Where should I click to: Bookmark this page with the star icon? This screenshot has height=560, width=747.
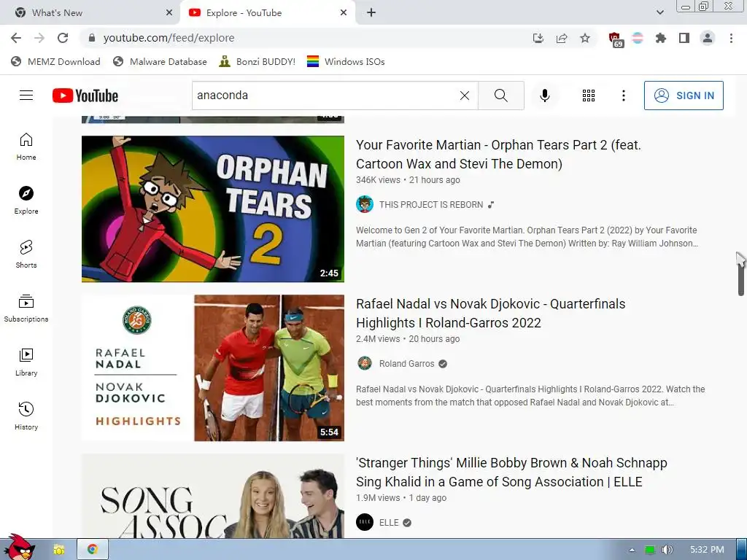pyautogui.click(x=585, y=38)
